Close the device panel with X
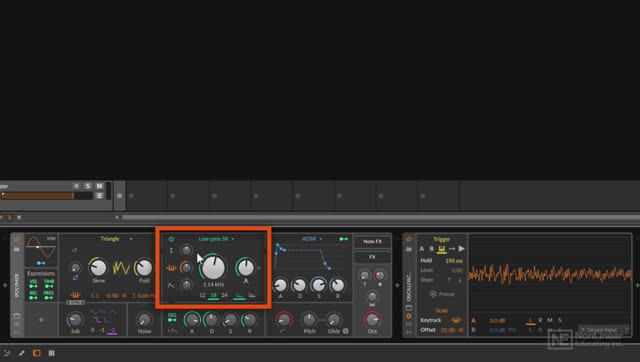Screen dimensions: 640x362 19,217
